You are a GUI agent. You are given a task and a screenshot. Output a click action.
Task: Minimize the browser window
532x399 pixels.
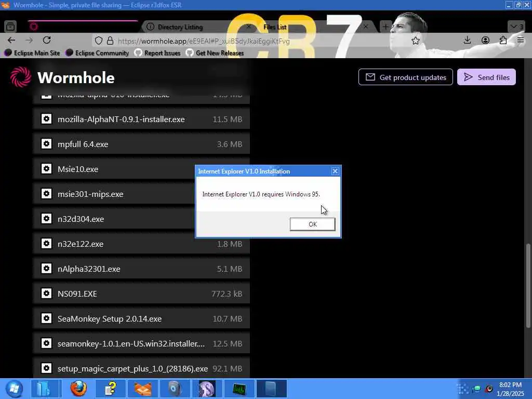tap(509, 5)
